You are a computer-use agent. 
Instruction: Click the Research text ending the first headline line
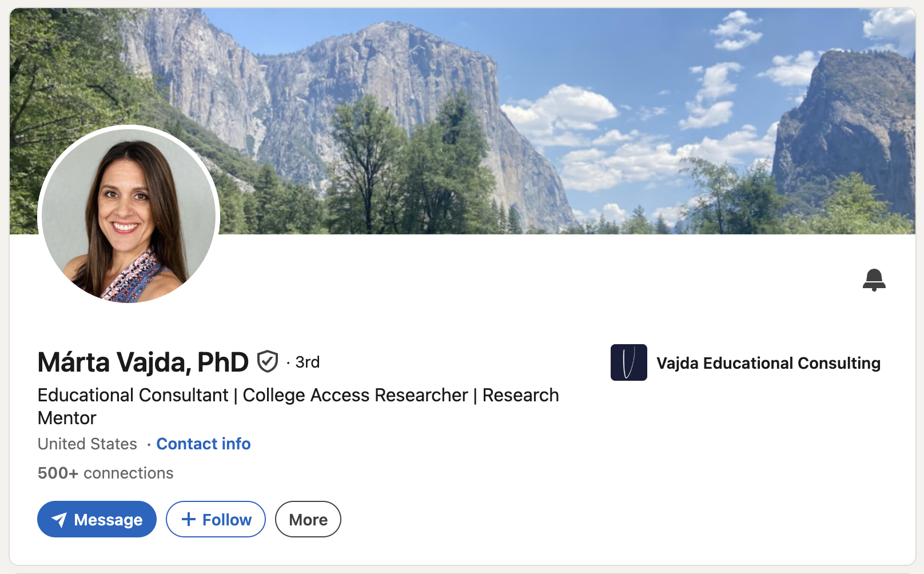(520, 395)
